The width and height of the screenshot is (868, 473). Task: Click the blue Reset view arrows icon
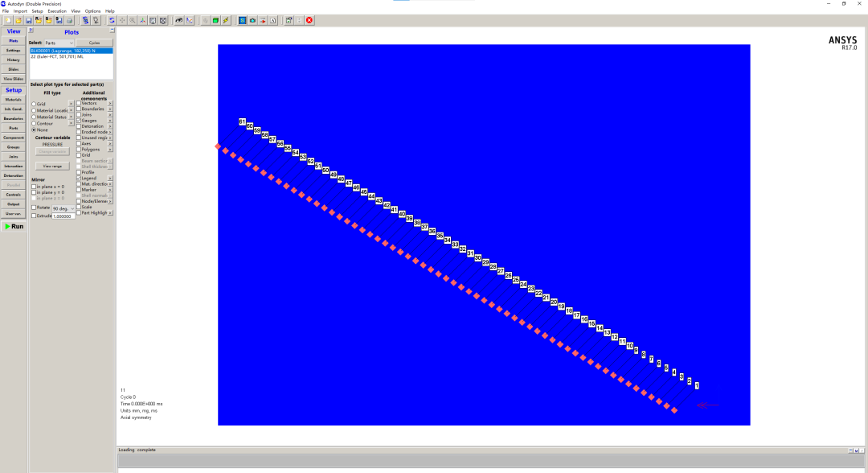[x=112, y=20]
